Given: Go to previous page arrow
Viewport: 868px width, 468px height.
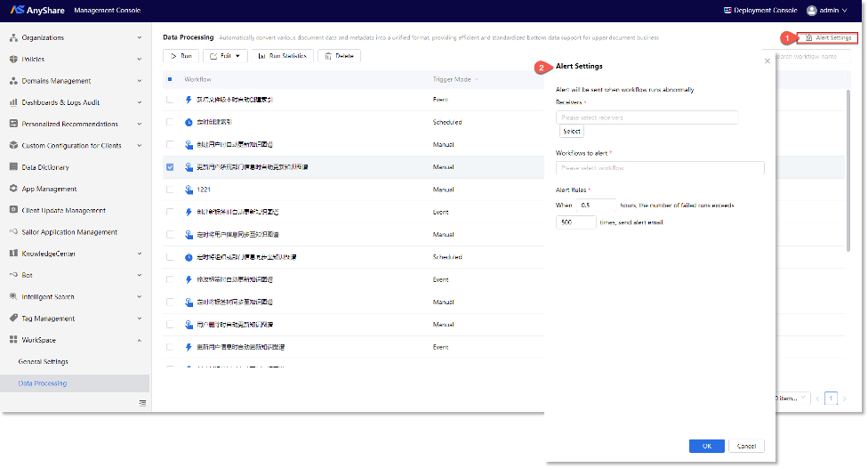Looking at the screenshot, I should tap(817, 399).
